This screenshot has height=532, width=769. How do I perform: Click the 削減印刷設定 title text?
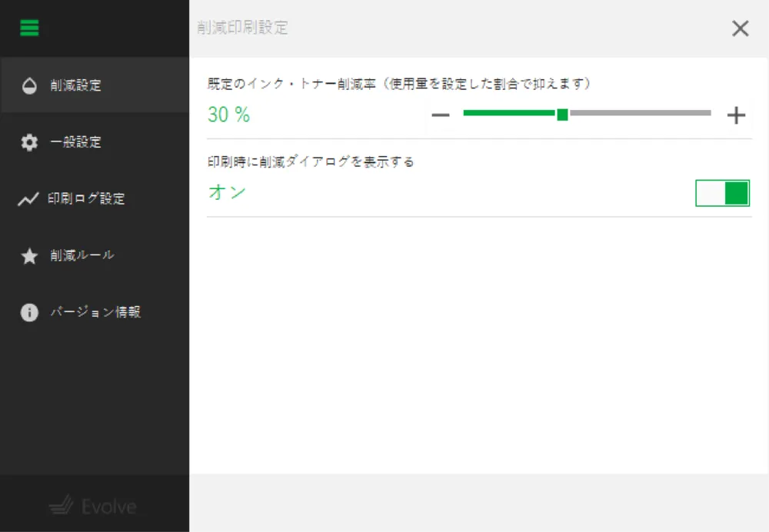[x=242, y=28]
